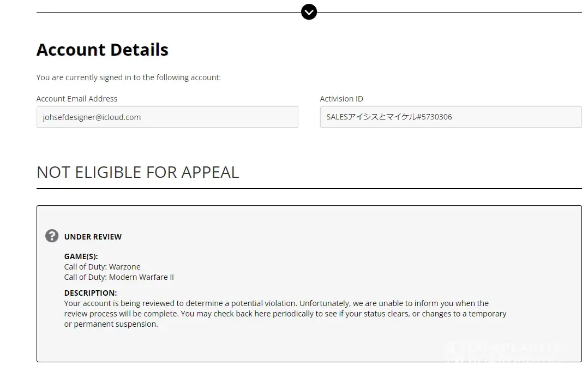This screenshot has height=377, width=588.
Task: Click the 'currently signed in' notice text
Action: 129,77
